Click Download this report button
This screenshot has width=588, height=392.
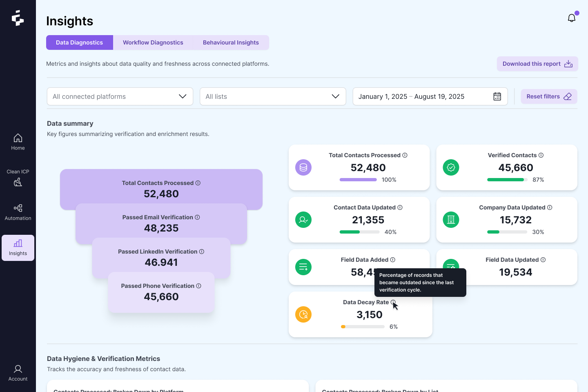(537, 64)
